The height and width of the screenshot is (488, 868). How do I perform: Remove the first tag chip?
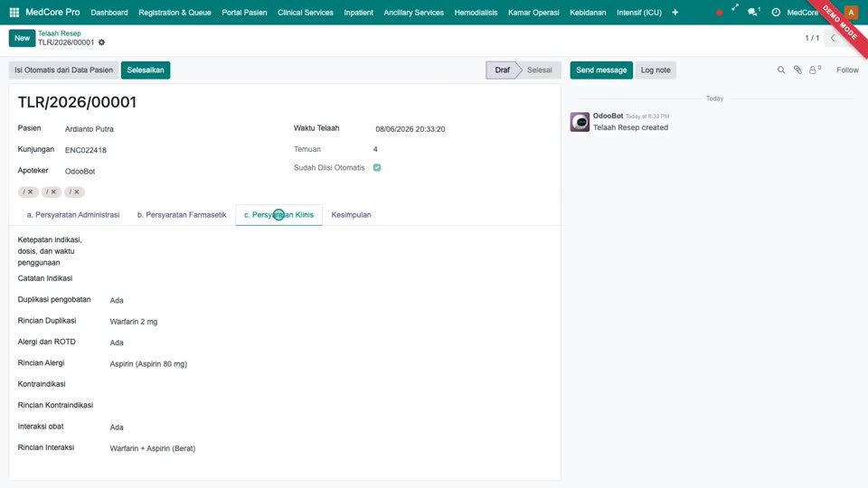pos(31,192)
